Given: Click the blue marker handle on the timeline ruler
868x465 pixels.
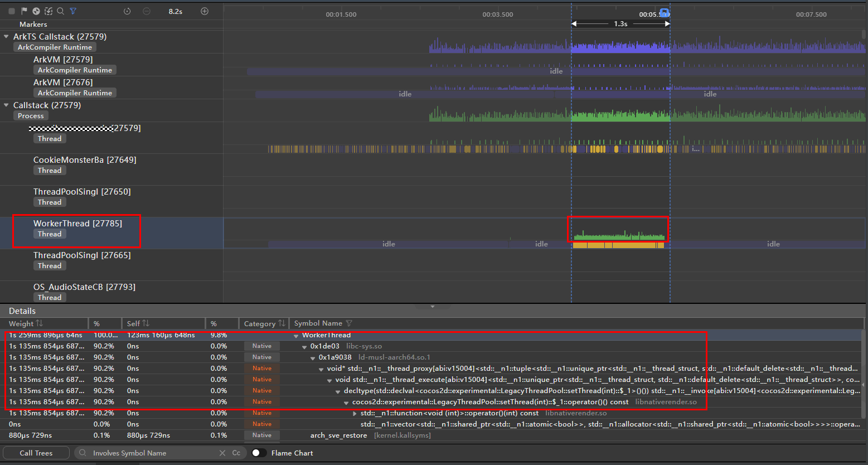Looking at the screenshot, I should (664, 13).
